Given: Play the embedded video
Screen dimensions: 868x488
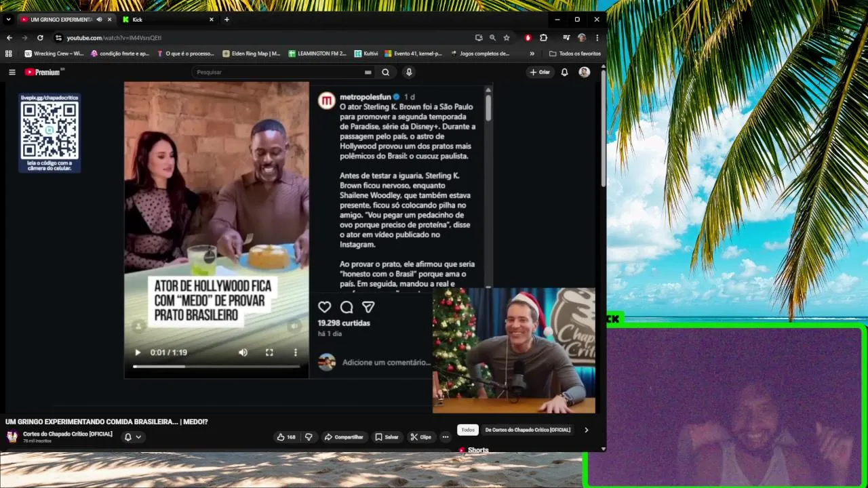Looking at the screenshot, I should tap(138, 352).
